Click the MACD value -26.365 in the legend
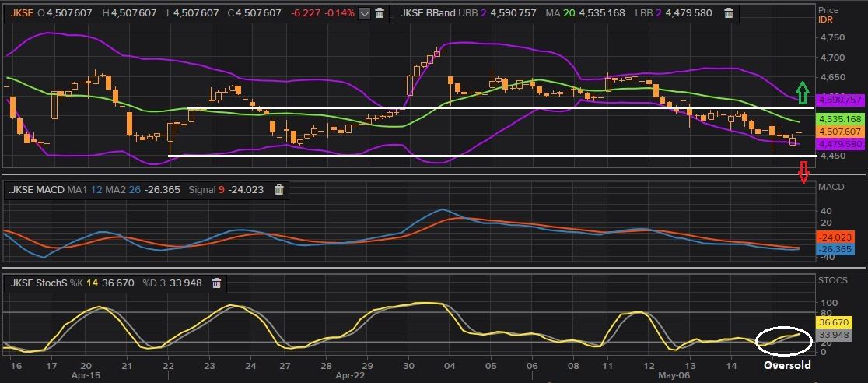This screenshot has width=868, height=383. pyautogui.click(x=162, y=190)
